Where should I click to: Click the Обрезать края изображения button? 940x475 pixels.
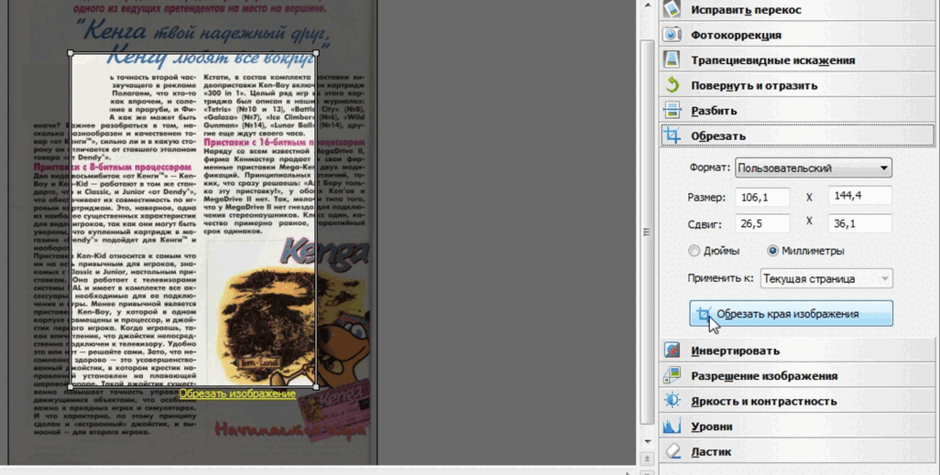791,314
